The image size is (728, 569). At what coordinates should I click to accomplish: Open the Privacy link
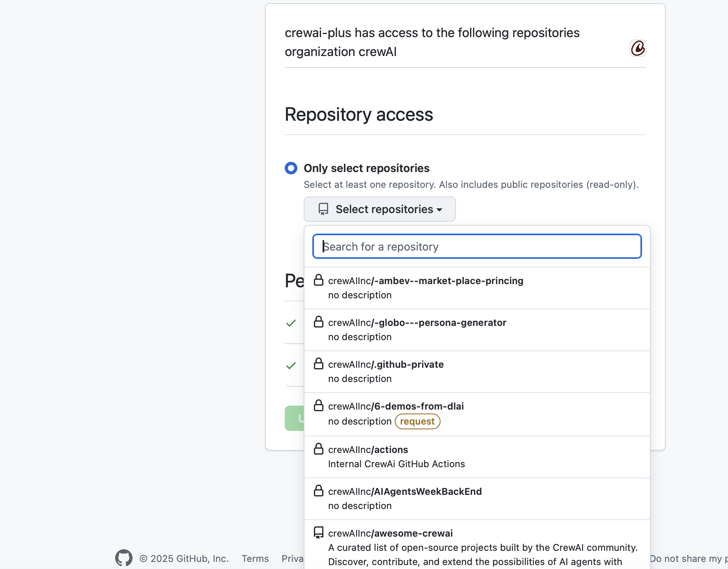pos(293,558)
